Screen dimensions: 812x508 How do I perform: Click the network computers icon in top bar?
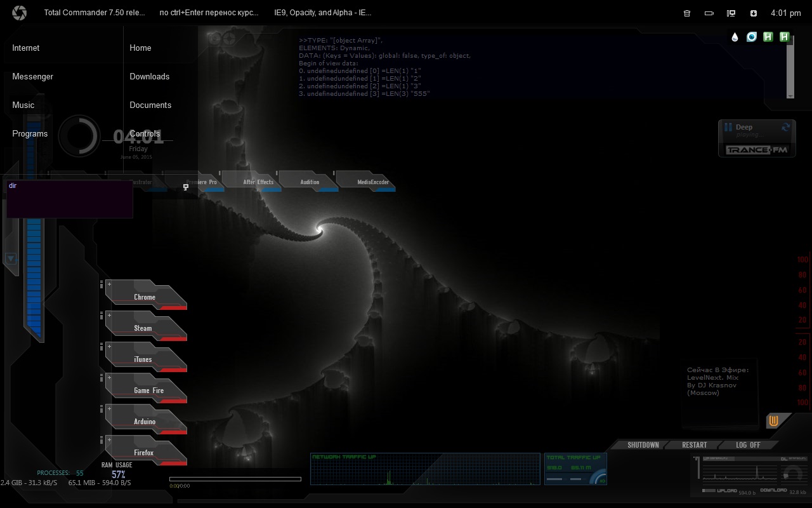(731, 13)
